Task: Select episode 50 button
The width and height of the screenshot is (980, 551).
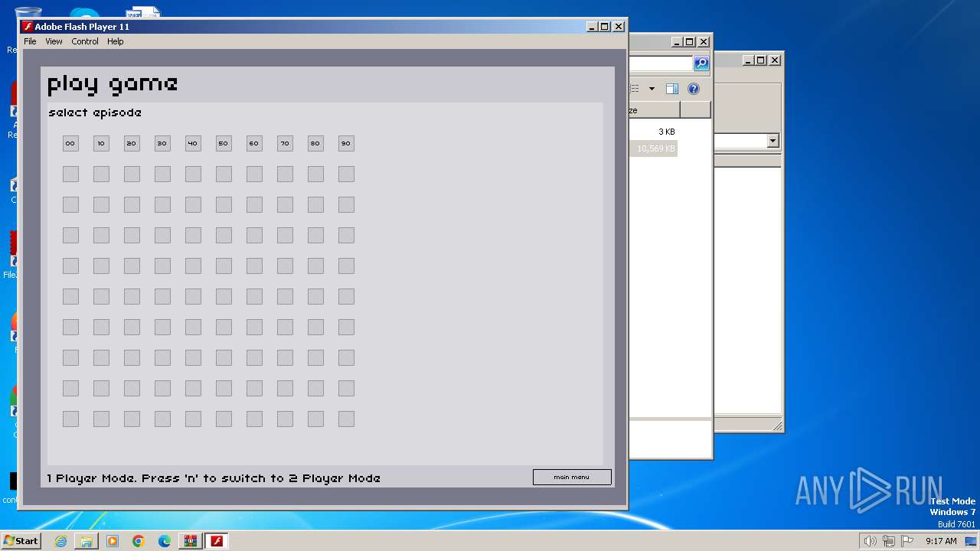Action: point(224,143)
